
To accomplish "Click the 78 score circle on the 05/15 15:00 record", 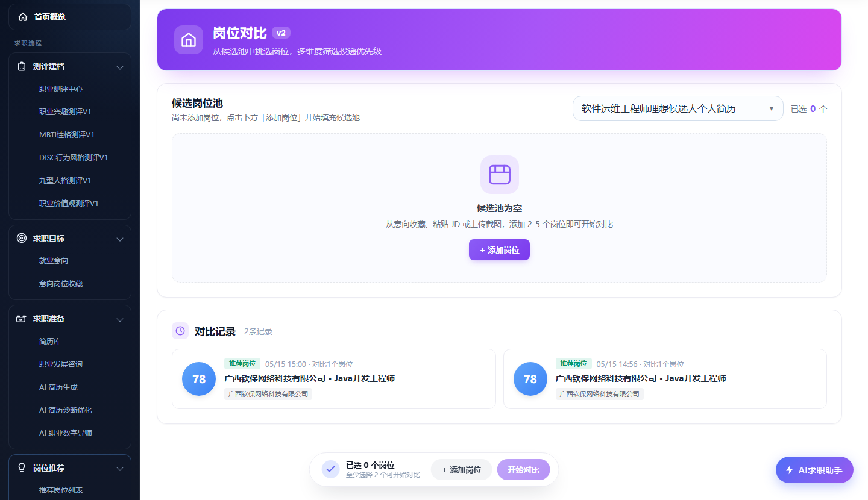I will [199, 379].
